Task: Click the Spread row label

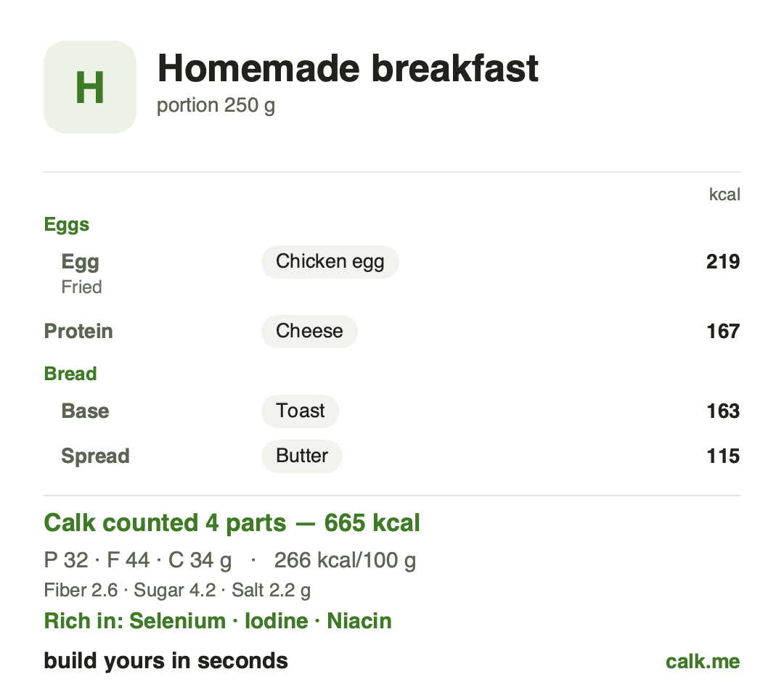Action: tap(95, 456)
